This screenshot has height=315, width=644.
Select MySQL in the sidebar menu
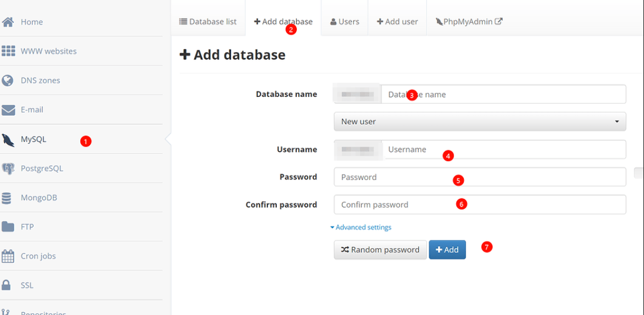tap(33, 139)
